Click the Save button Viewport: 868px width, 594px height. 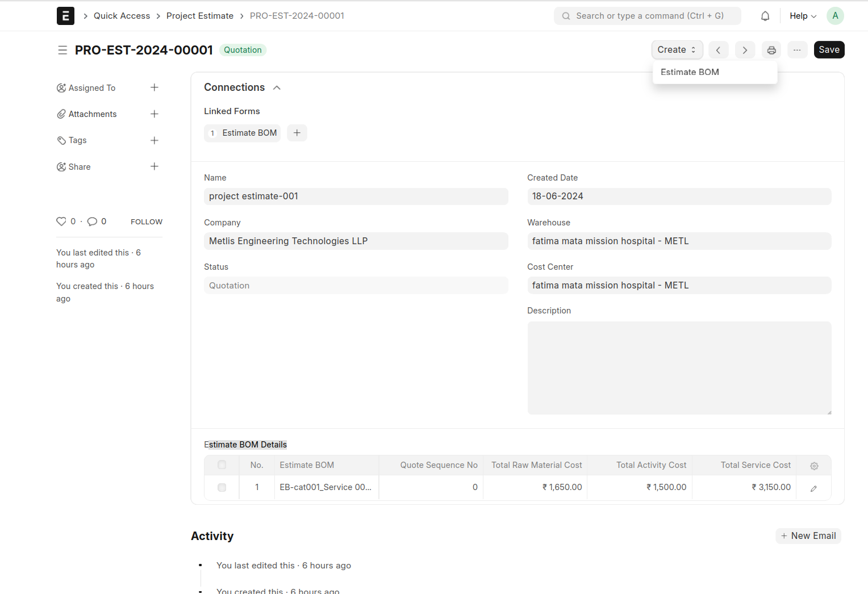829,50
